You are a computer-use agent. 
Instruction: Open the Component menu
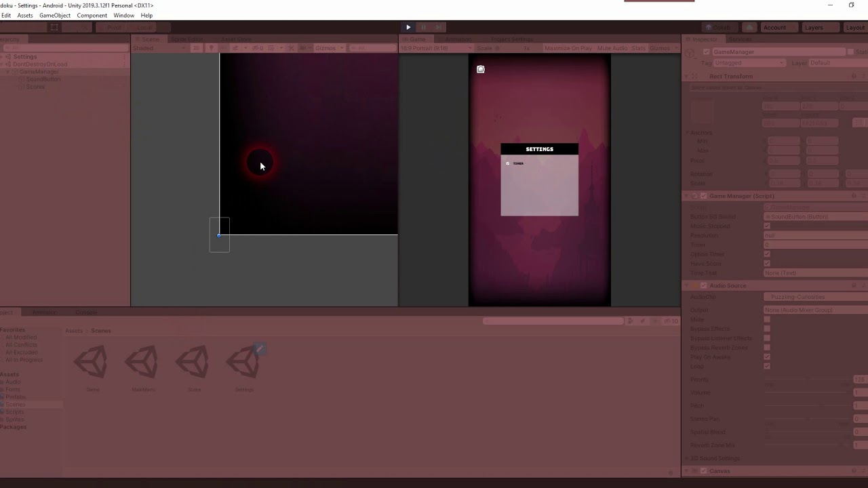pyautogui.click(x=92, y=16)
